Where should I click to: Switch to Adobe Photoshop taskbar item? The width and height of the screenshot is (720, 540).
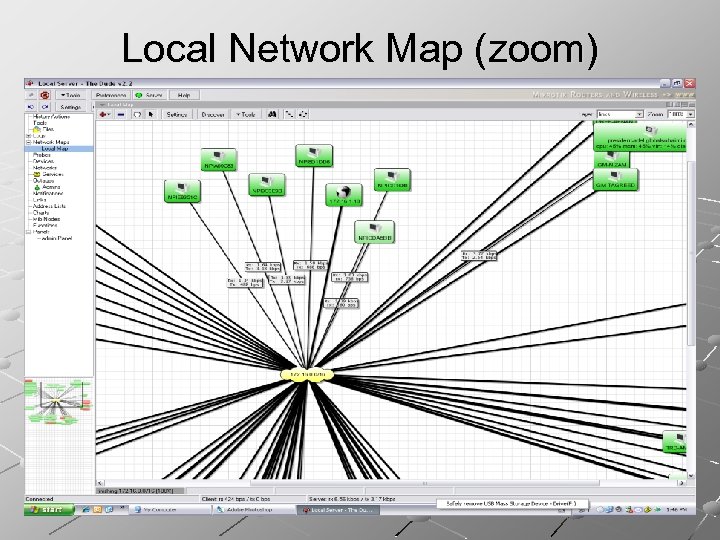255,510
